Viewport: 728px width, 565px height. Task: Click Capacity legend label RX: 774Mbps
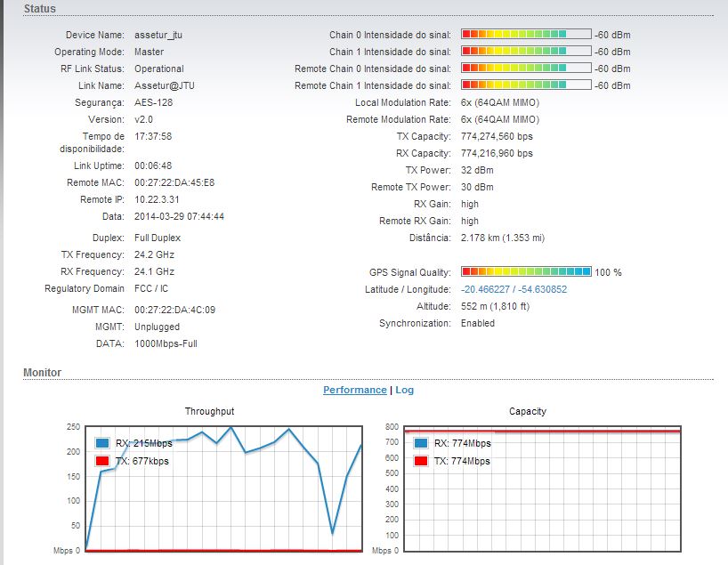pyautogui.click(x=463, y=443)
